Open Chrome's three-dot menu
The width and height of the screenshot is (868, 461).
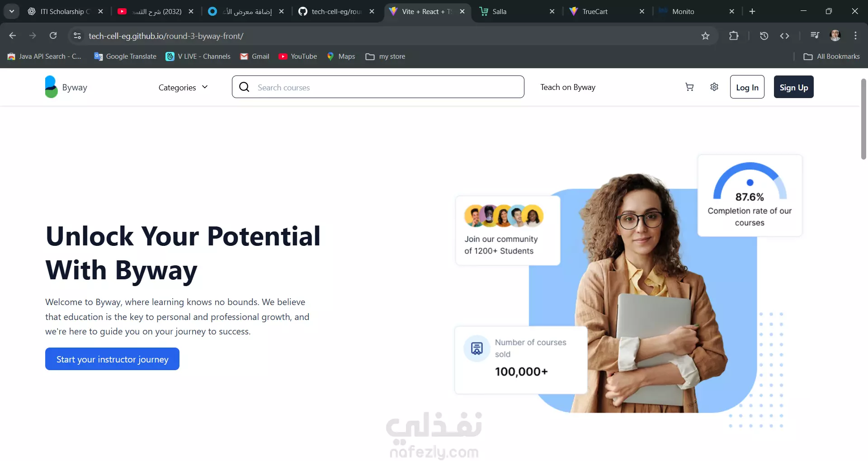click(x=855, y=36)
